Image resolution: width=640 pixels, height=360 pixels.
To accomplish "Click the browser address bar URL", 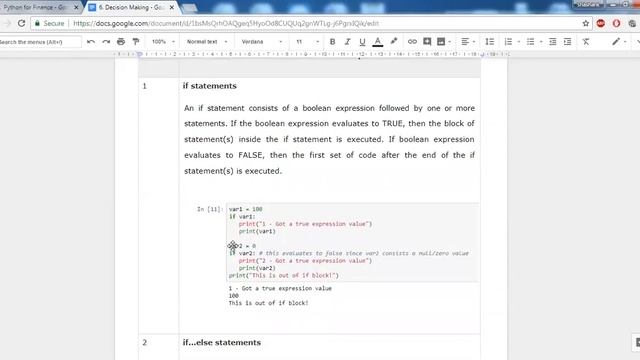I will pyautogui.click(x=226, y=23).
